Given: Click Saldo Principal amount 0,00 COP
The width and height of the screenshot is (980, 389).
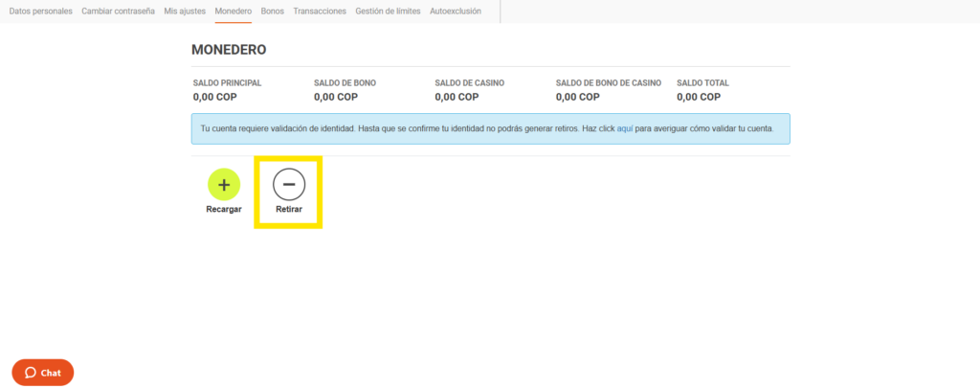Looking at the screenshot, I should (x=215, y=97).
